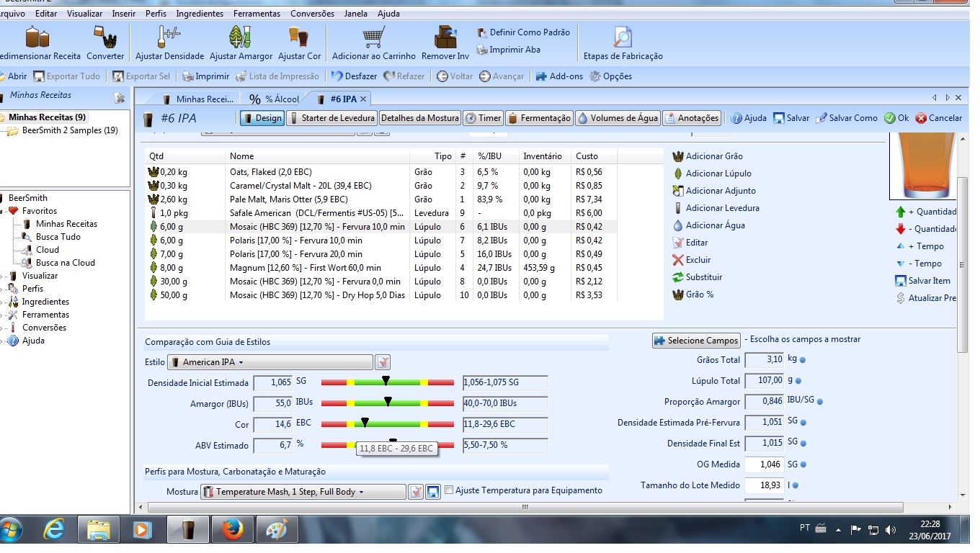Screen dimensions: 980x553
Task: Click Adicionar Adjunto
Action: [x=713, y=191]
